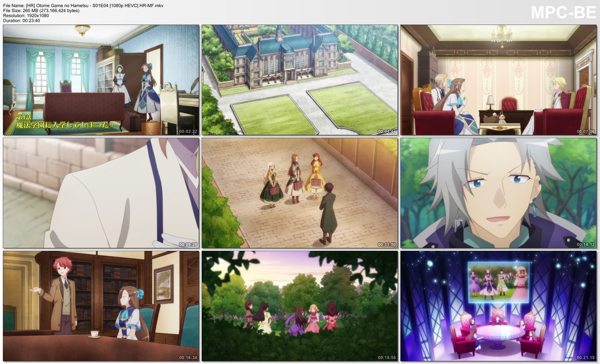600x364 pixels.
Task: Click the 00:21:18 timestamp label
Action: (x=585, y=357)
